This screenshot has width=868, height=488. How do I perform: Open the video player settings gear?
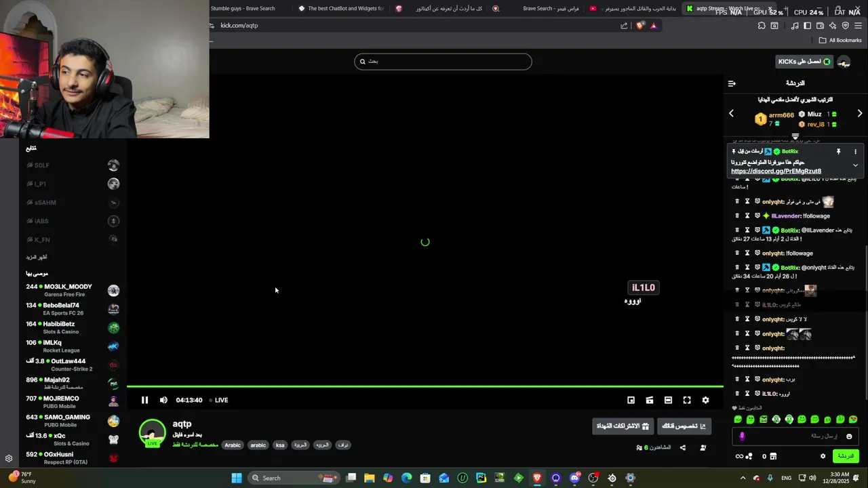coord(705,400)
